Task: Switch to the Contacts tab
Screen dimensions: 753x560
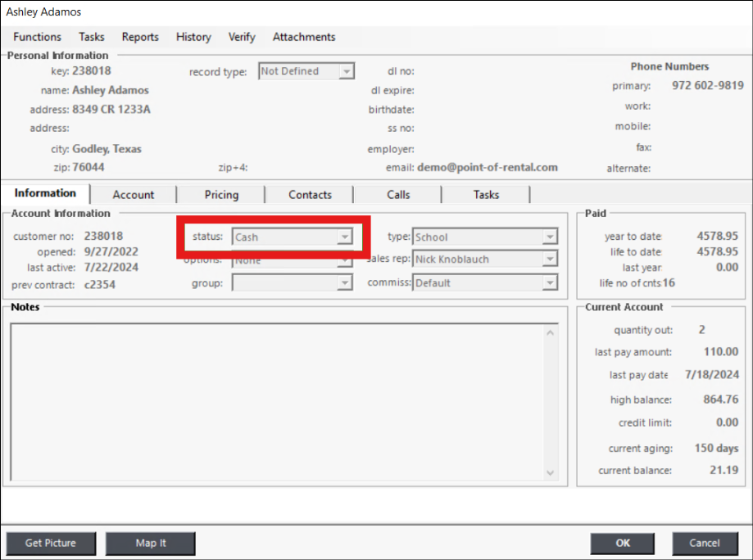Action: click(310, 195)
